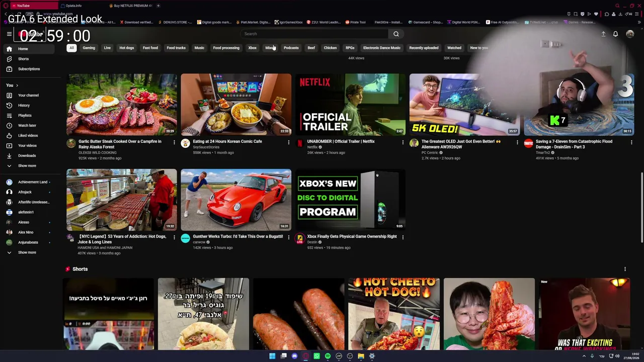Viewport: 644px width, 362px height.
Task: Switch to the Buy NETFLIX PREMIUM tab
Action: pyautogui.click(x=132, y=6)
